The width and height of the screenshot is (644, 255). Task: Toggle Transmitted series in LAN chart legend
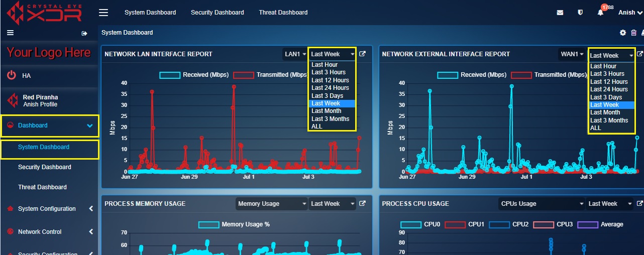270,75
